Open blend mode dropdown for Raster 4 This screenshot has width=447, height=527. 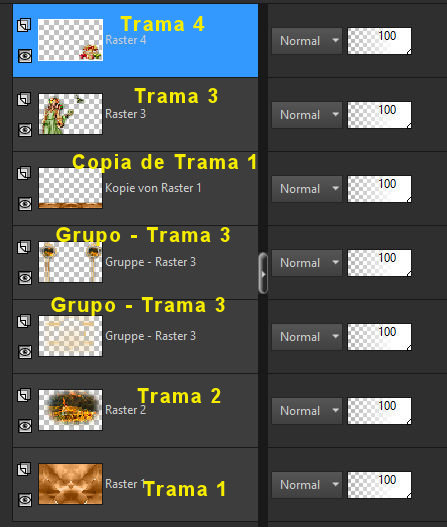point(307,41)
